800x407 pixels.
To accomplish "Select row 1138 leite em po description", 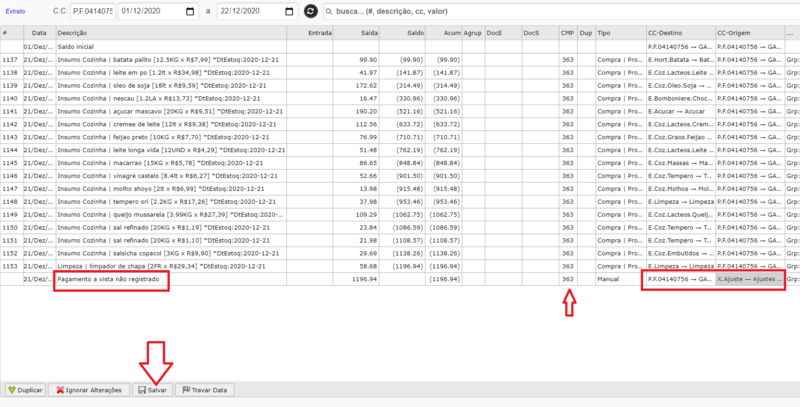I will [171, 73].
